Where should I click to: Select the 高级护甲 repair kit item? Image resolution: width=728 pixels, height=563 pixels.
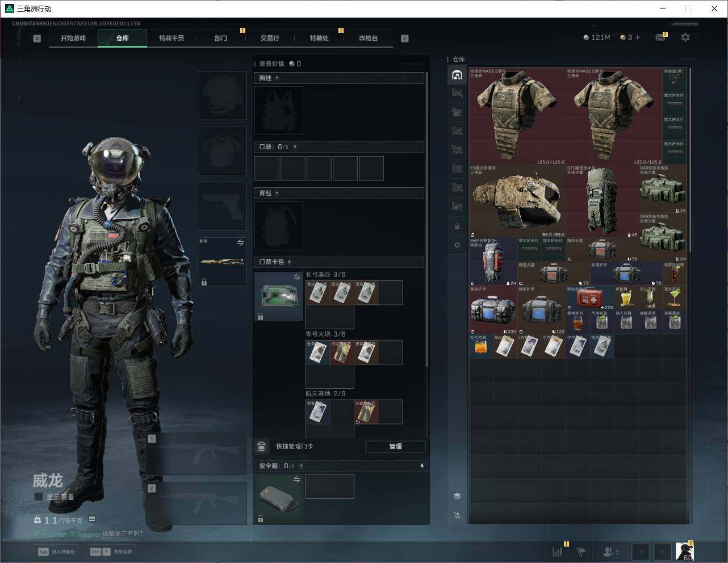[x=493, y=310]
